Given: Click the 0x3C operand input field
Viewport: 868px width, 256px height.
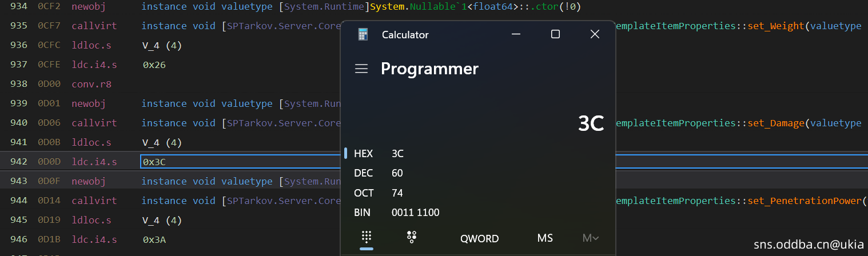Looking at the screenshot, I should 240,162.
